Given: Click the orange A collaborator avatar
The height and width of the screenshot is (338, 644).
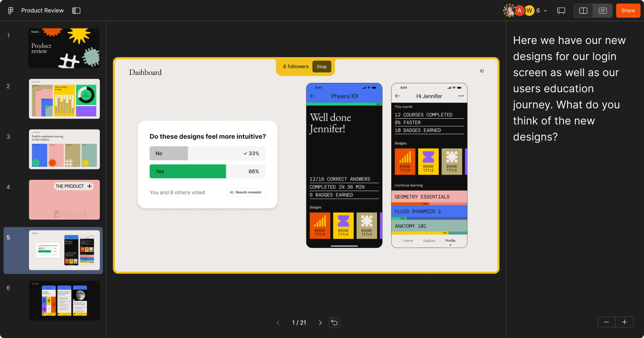Looking at the screenshot, I should tap(520, 10).
